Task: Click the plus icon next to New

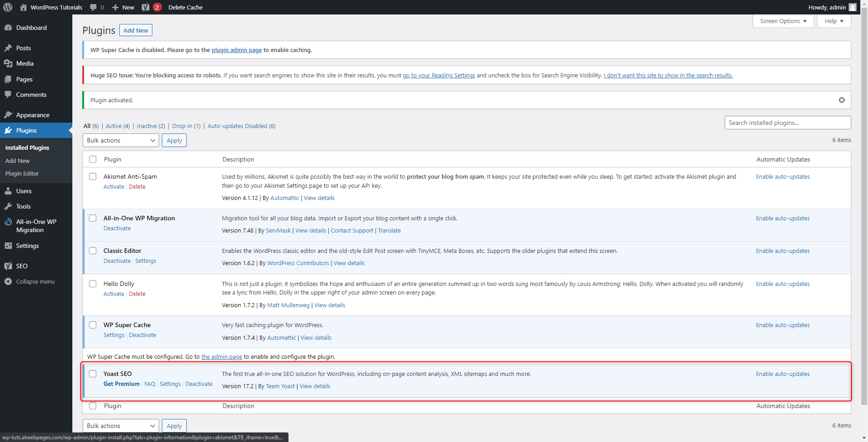Action: (115, 7)
